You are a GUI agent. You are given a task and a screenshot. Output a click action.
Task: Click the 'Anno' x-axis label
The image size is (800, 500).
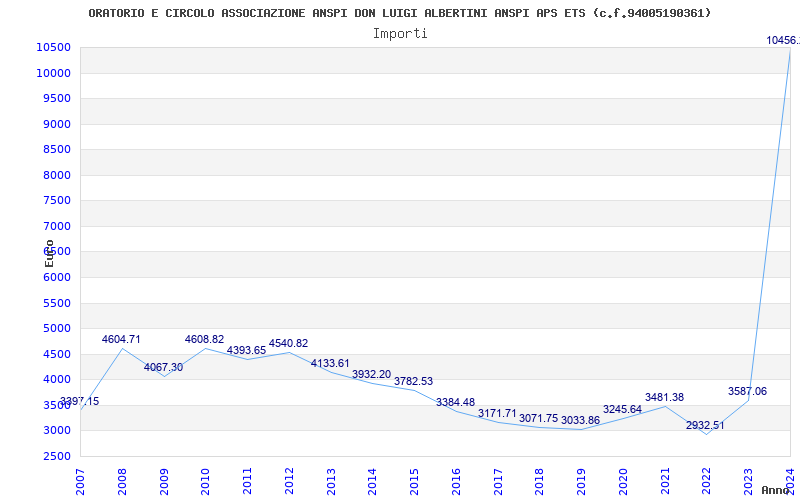tap(776, 490)
